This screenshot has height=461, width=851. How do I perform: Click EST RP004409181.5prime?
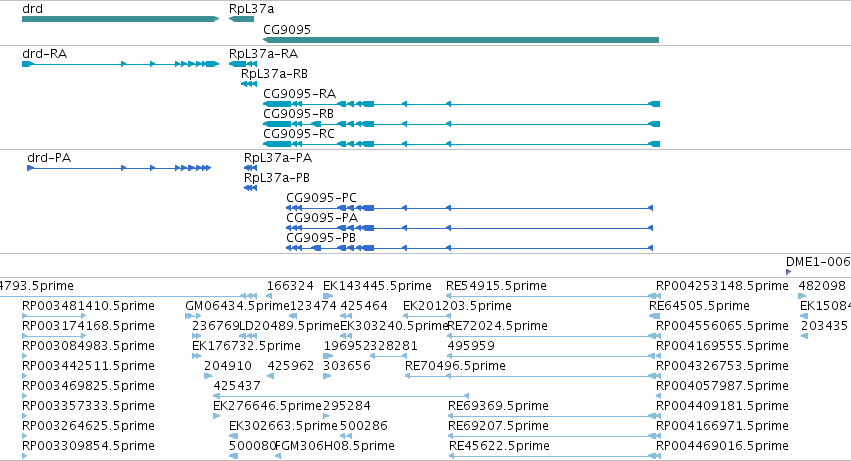[722, 406]
